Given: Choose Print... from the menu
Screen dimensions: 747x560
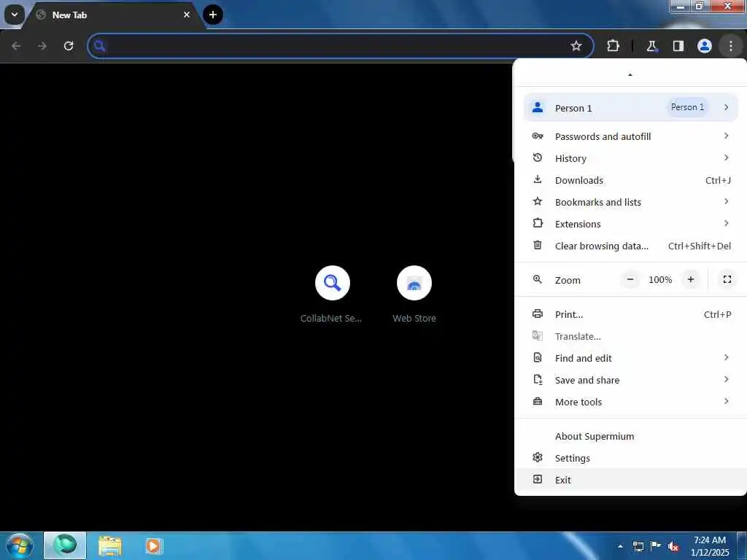Looking at the screenshot, I should click(630, 314).
